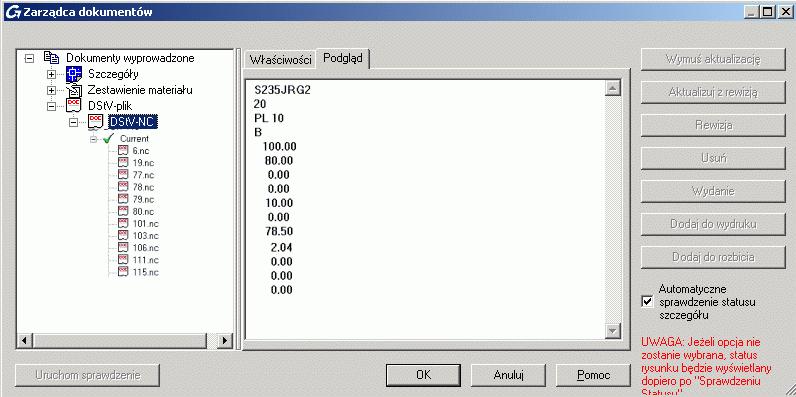Select the Dokumenty wyprowadzone label
This screenshot has width=796, height=397.
click(x=130, y=58)
